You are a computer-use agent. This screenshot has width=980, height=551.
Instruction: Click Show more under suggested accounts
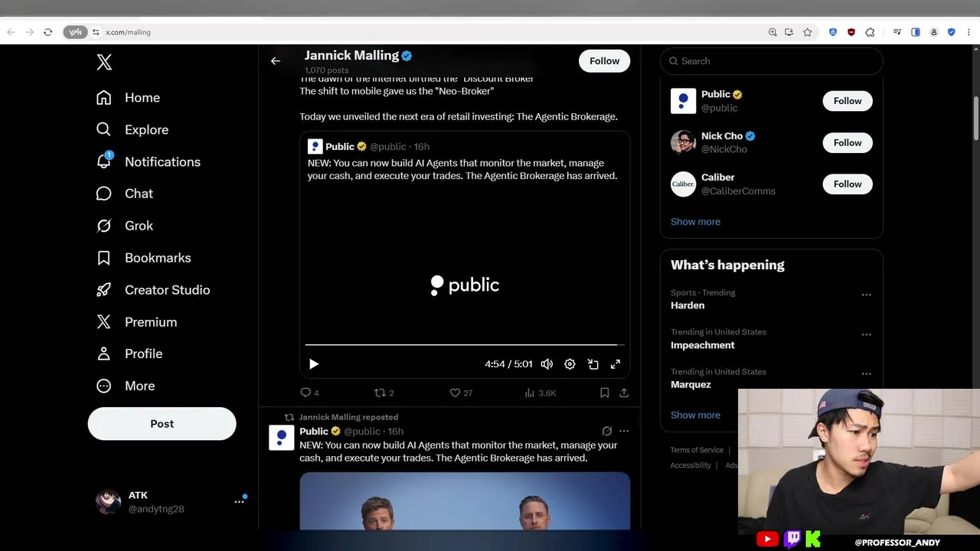click(695, 222)
